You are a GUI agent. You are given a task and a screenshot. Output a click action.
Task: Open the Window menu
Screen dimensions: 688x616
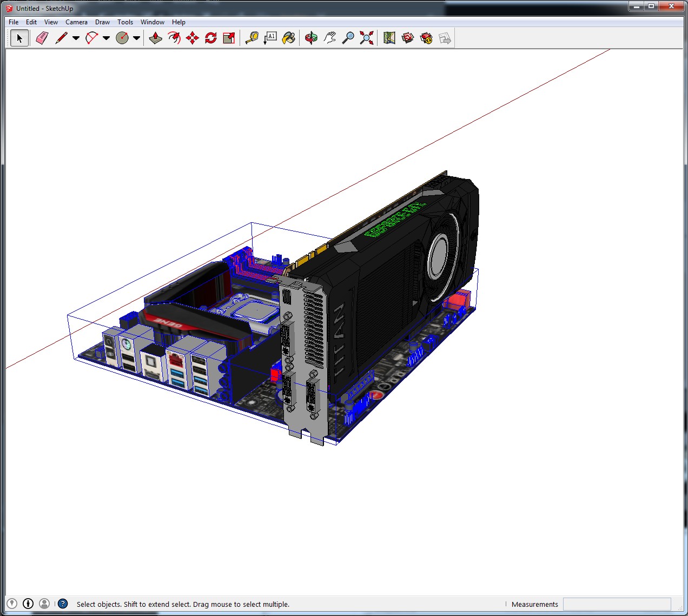click(x=152, y=22)
